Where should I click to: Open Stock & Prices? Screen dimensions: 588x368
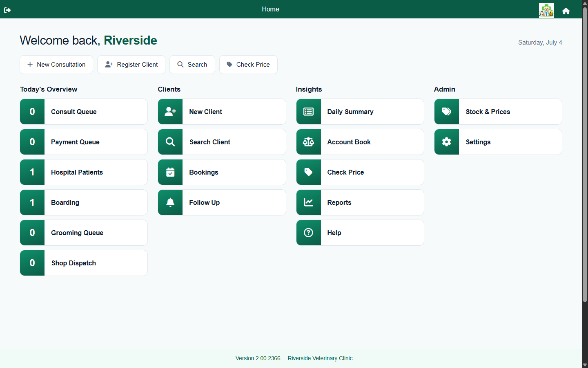click(x=498, y=112)
